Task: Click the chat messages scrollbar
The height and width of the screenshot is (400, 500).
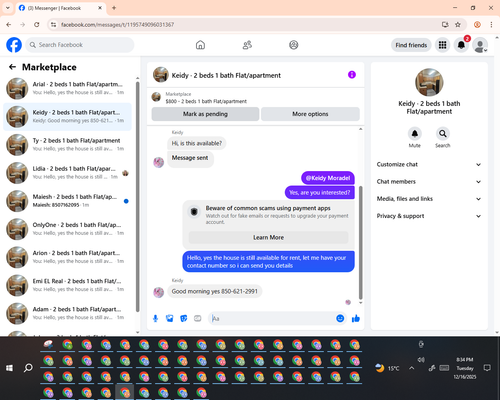Action: pyautogui.click(x=360, y=242)
